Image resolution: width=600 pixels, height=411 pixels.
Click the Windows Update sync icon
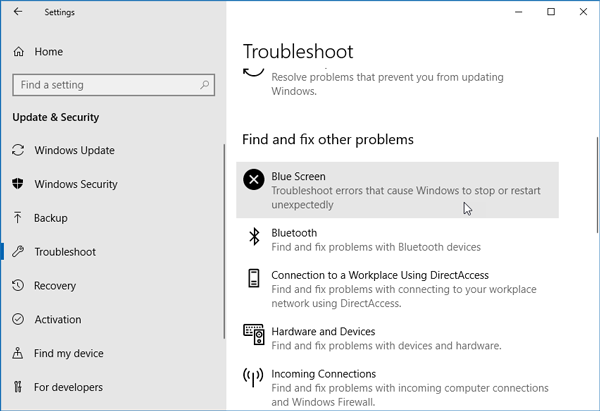coord(18,150)
